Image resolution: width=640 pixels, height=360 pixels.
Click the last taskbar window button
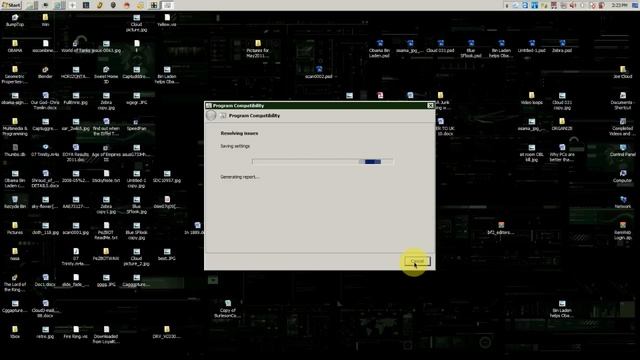[x=167, y=5]
